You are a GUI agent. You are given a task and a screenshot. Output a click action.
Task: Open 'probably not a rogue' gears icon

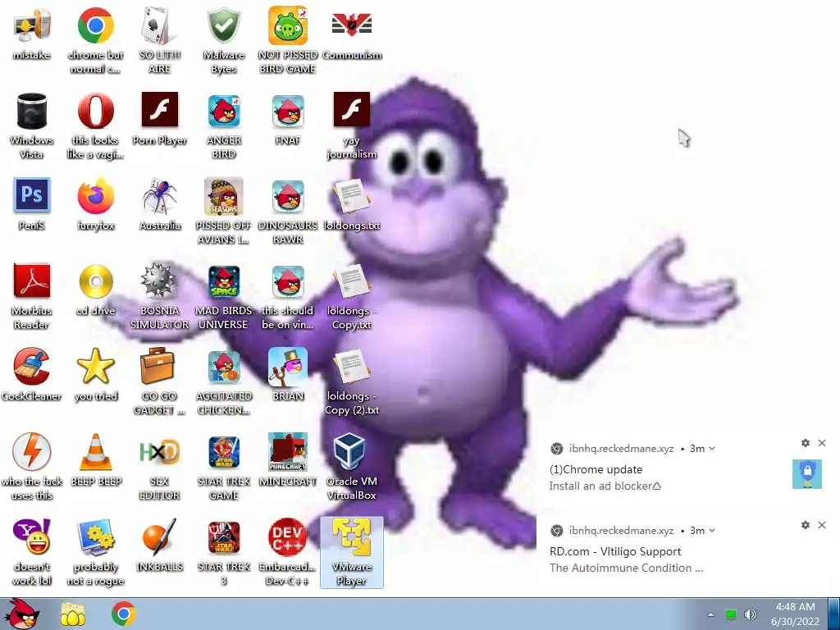point(95,552)
